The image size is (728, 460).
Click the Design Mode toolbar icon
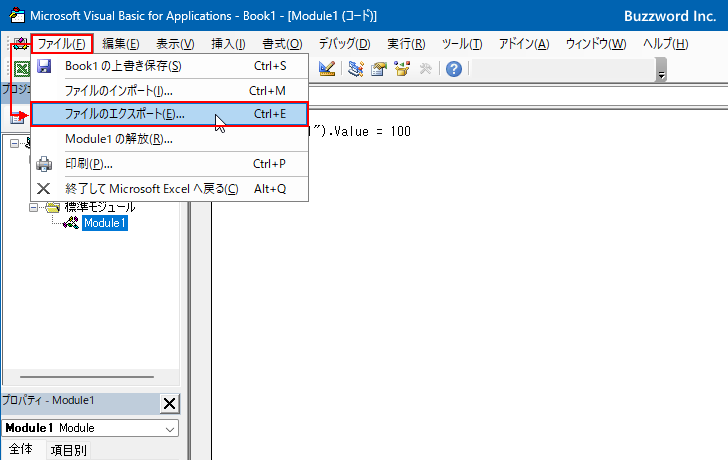[327, 69]
